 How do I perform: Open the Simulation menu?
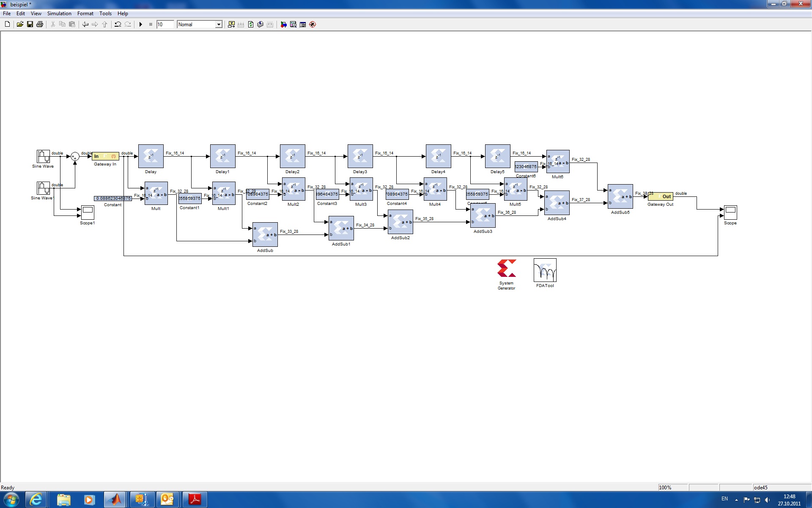[59, 14]
